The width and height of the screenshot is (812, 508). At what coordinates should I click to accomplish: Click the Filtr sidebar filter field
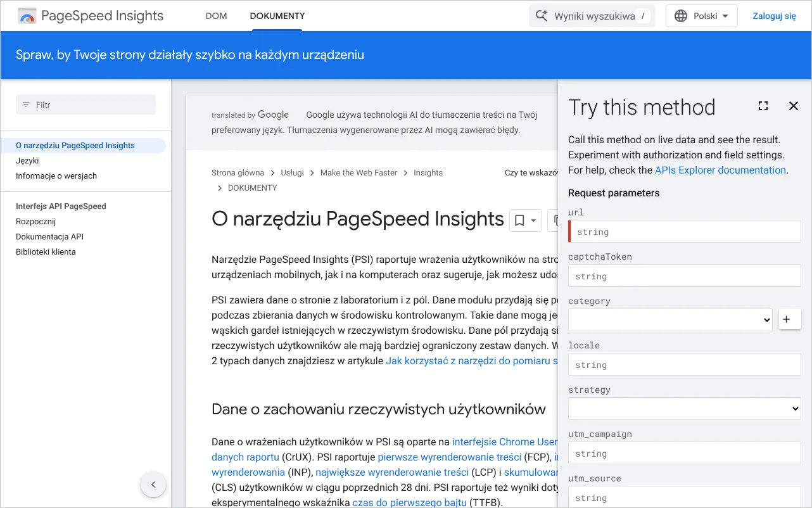point(86,105)
